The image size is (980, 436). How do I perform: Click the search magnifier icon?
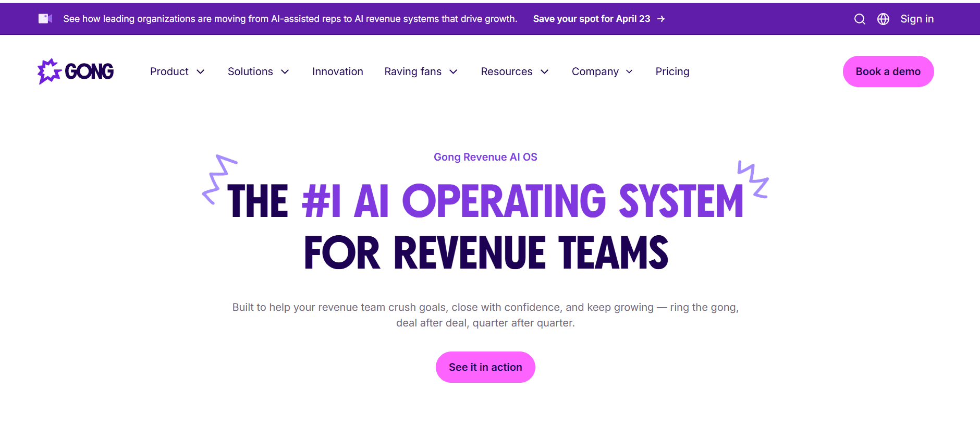coord(860,19)
